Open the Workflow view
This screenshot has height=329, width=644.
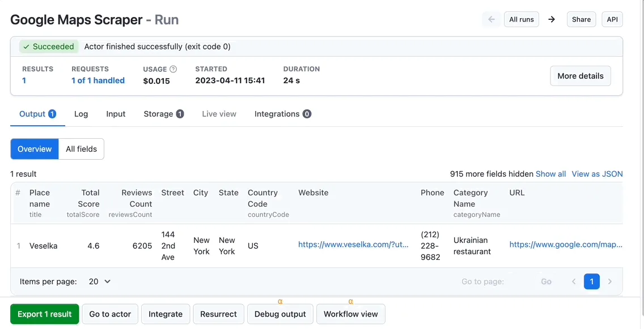pyautogui.click(x=351, y=314)
